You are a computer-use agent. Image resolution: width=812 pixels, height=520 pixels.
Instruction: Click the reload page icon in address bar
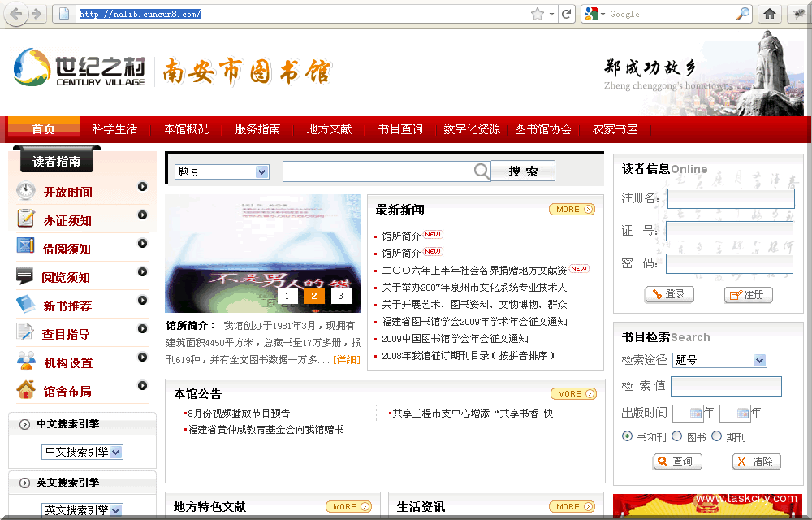tap(567, 14)
